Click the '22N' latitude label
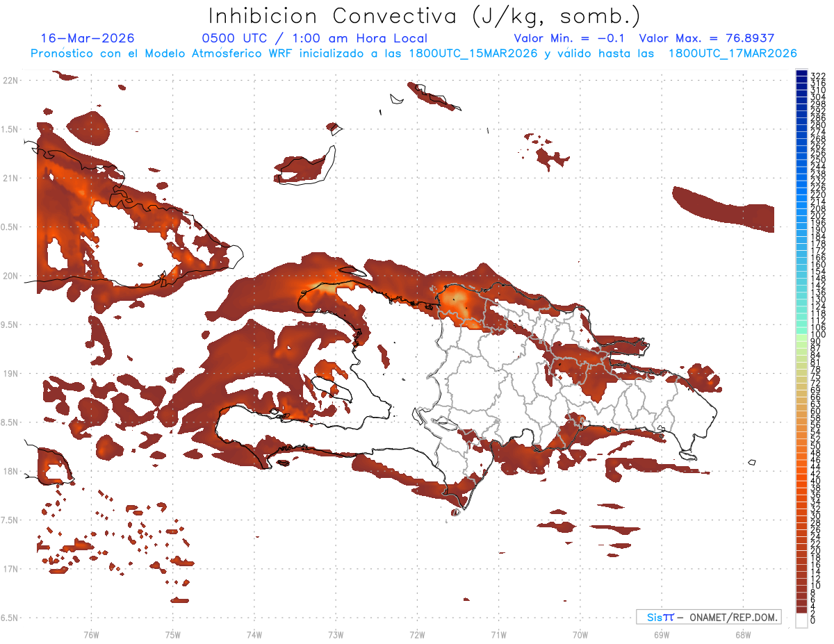The height and width of the screenshot is (644, 834). pyautogui.click(x=10, y=81)
